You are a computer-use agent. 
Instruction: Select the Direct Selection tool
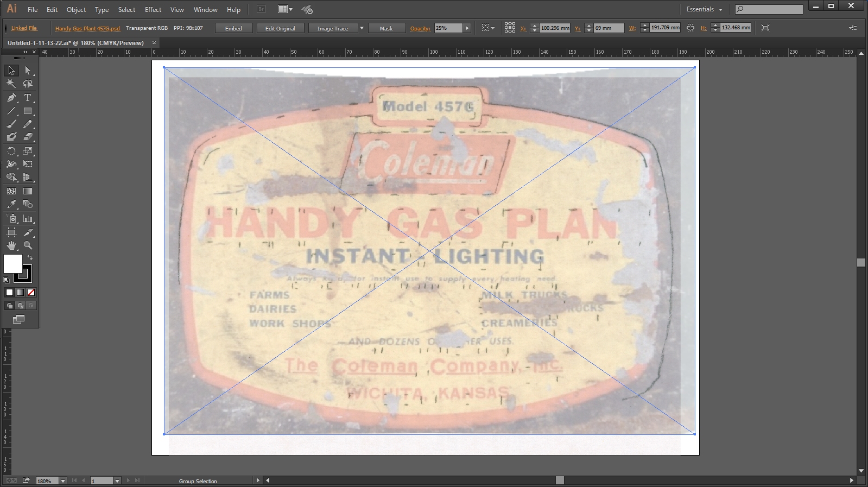[x=28, y=71]
